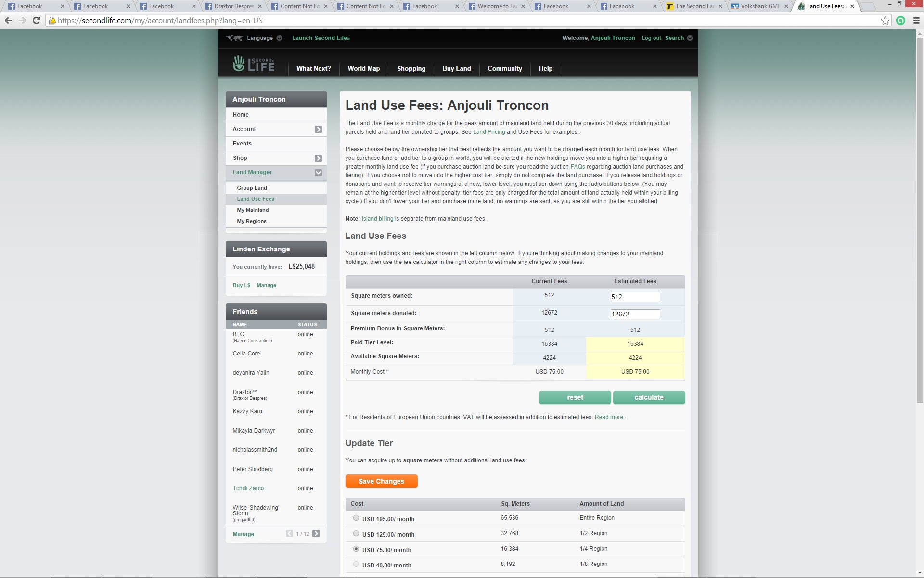Open the Land Pricing link
The height and width of the screenshot is (578, 924).
coord(489,132)
